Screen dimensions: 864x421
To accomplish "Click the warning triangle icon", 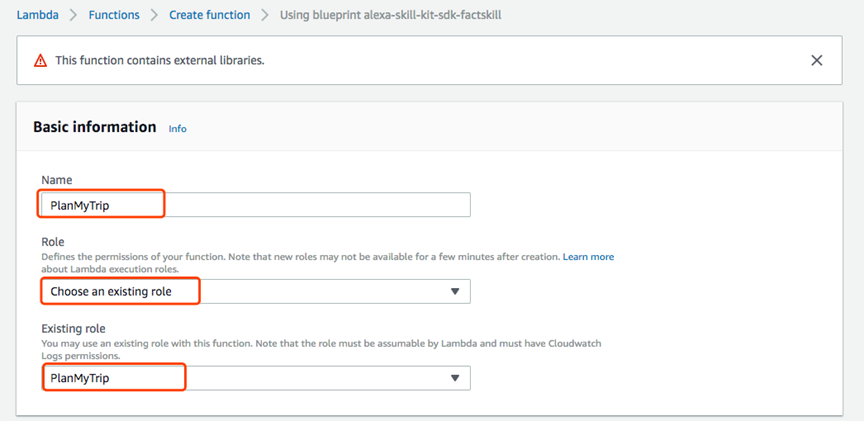I will [41, 61].
